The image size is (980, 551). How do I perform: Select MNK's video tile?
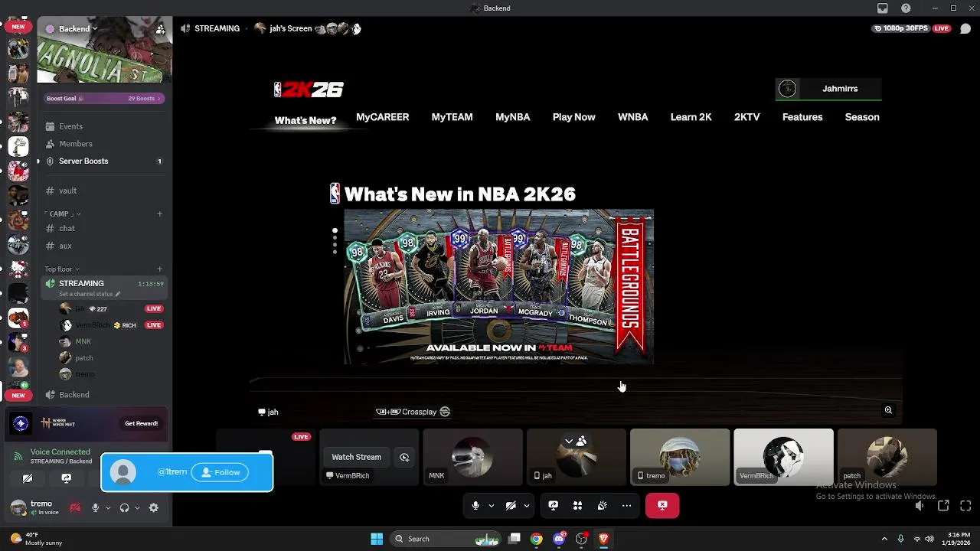(472, 457)
